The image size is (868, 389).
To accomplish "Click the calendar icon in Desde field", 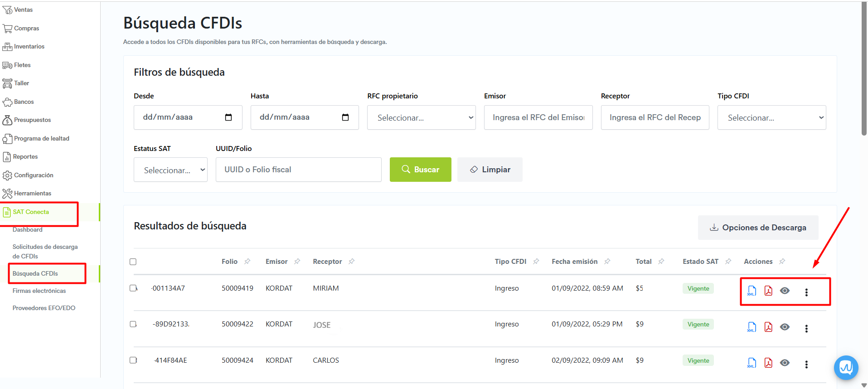I will pyautogui.click(x=228, y=117).
